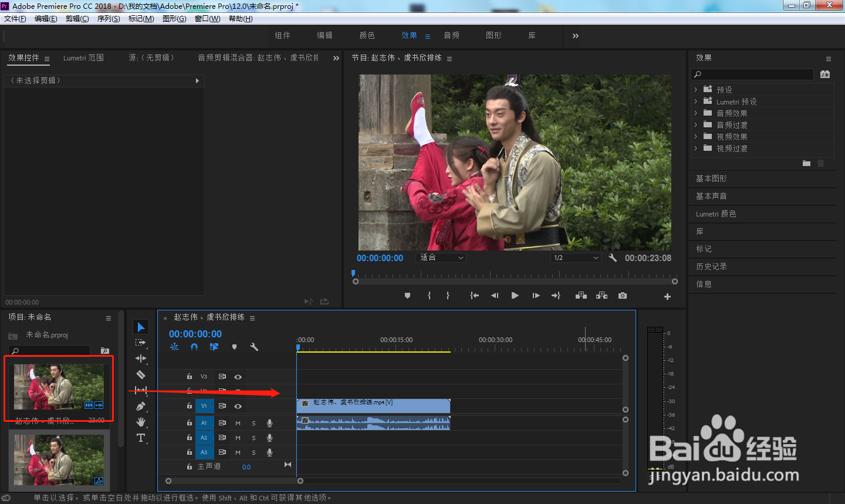Click new custom bin icon in Effects panel
Screen dimensions: 845x504
[806, 163]
